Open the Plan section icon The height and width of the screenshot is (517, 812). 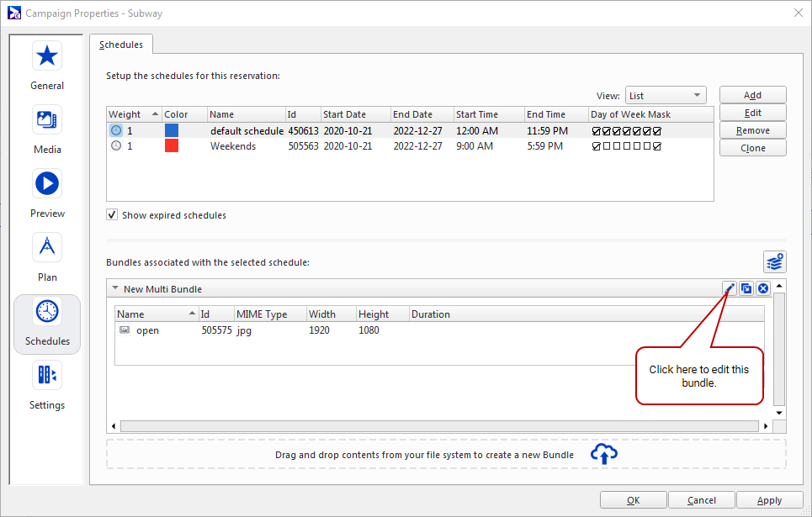(47, 247)
